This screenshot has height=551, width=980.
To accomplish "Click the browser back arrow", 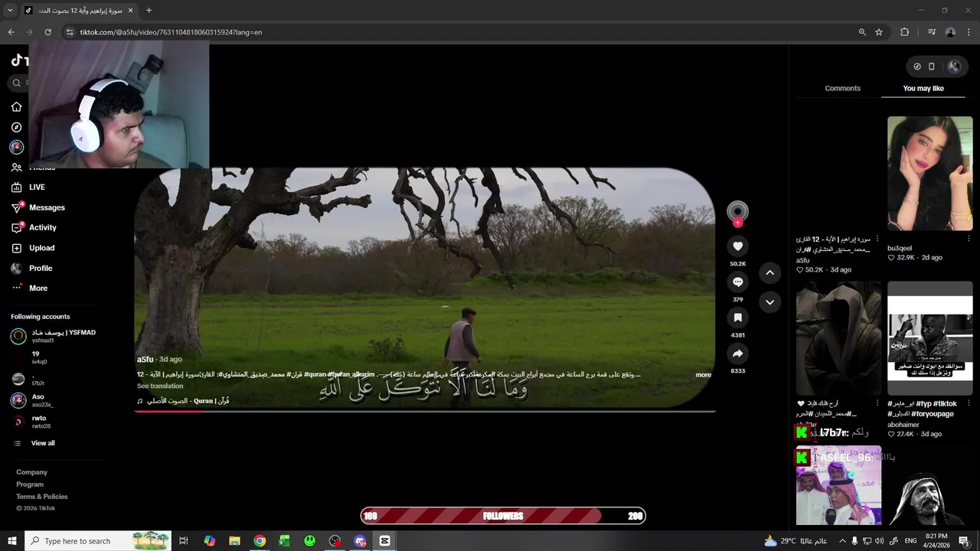I will (11, 32).
